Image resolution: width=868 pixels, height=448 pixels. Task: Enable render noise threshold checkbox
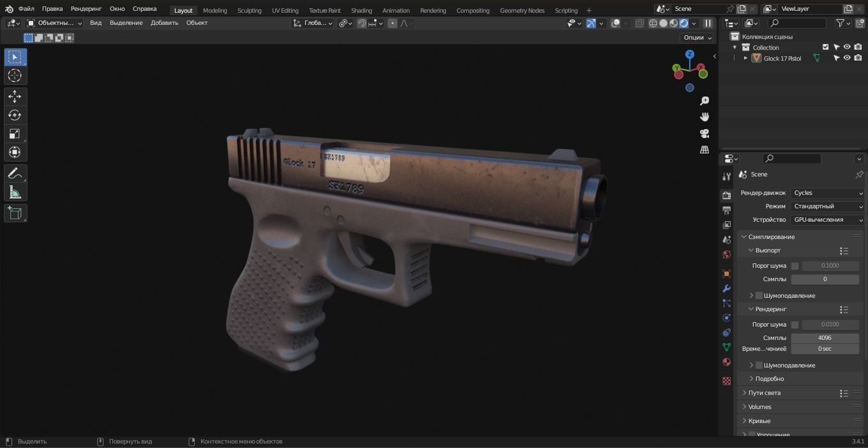tap(795, 325)
